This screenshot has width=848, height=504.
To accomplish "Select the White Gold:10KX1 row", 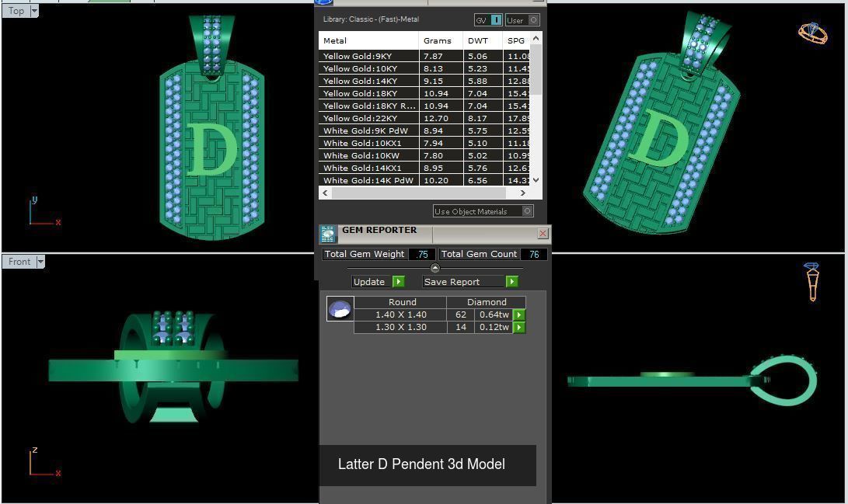I will pos(424,143).
